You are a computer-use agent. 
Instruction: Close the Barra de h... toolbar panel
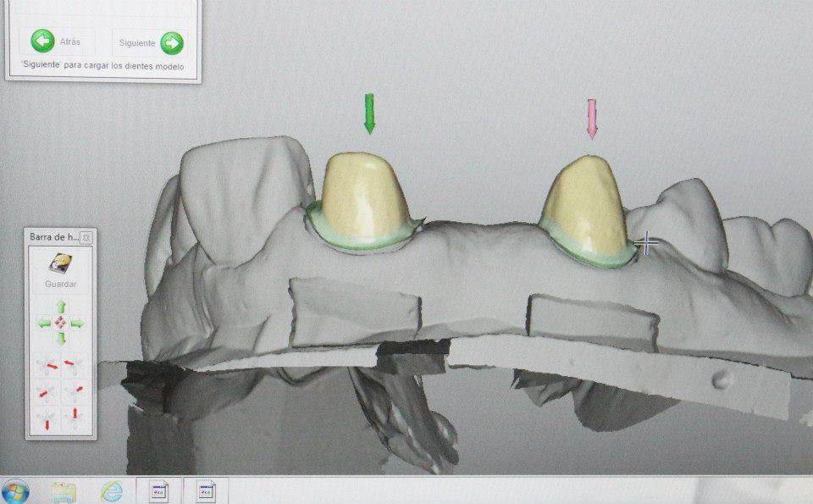[86, 237]
